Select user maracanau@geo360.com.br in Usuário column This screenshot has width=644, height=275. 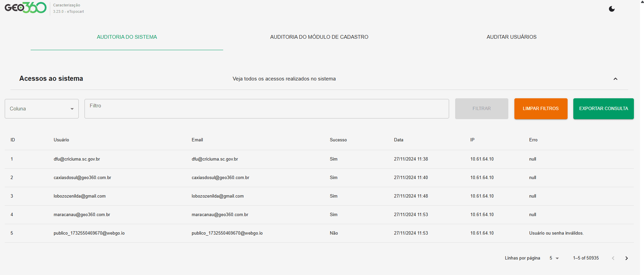click(82, 215)
